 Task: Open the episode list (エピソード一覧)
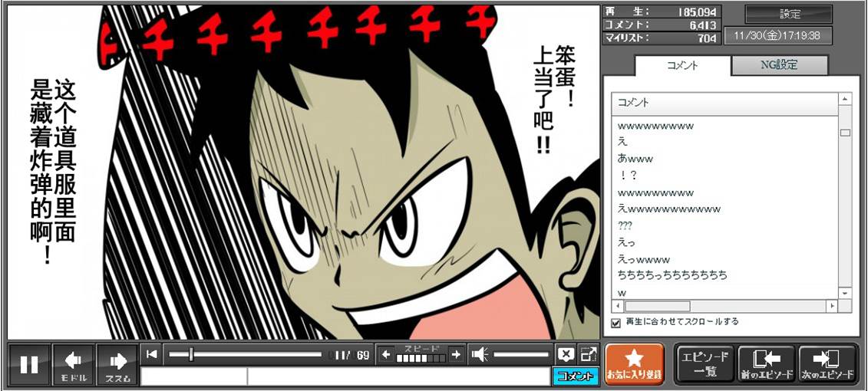pos(705,364)
